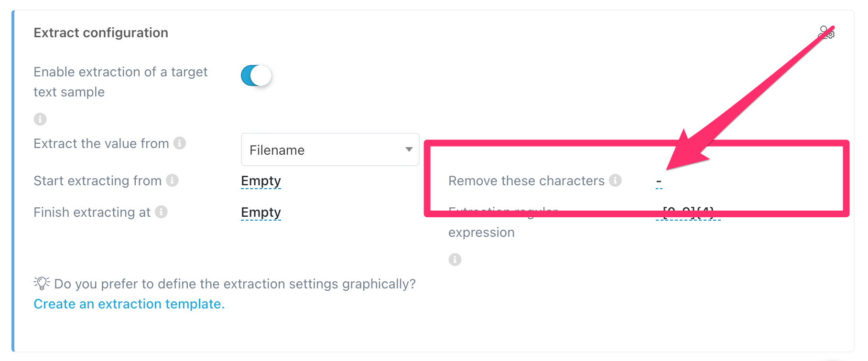Edit the Finish extracting at Empty value
The image size is (868, 361).
(261, 212)
